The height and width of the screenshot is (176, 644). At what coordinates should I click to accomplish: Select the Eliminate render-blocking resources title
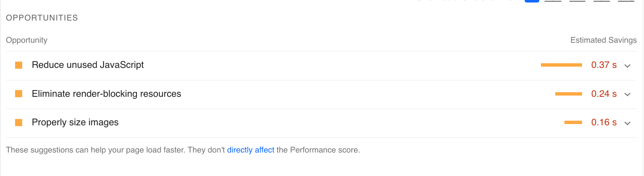106,94
